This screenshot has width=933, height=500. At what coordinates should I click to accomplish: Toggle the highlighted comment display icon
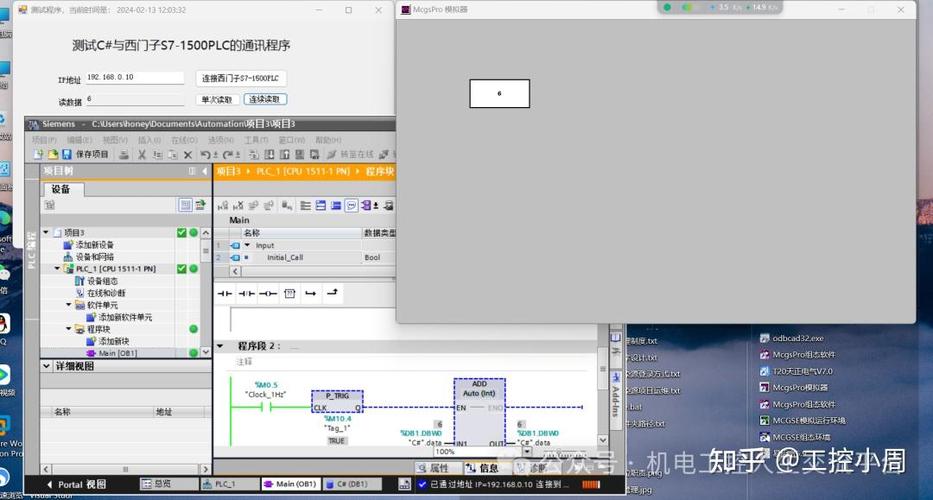[352, 206]
